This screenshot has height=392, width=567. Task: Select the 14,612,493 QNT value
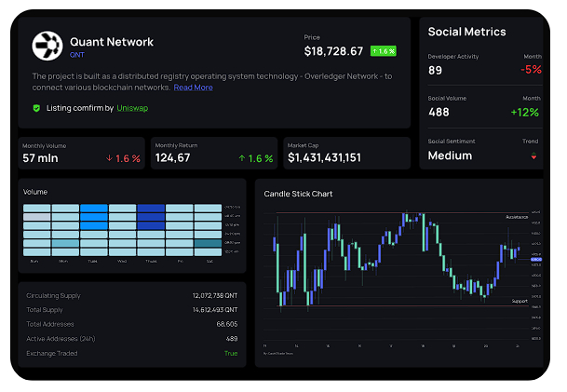coord(215,310)
